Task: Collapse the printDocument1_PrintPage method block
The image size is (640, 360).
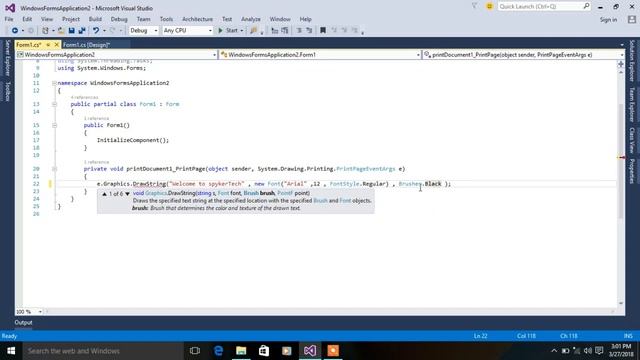Action: click(x=54, y=169)
